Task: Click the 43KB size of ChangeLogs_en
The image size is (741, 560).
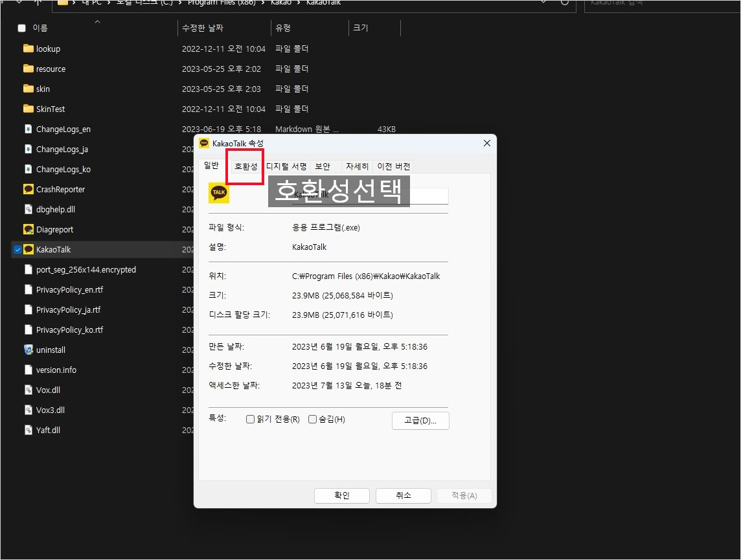Action: [x=387, y=129]
